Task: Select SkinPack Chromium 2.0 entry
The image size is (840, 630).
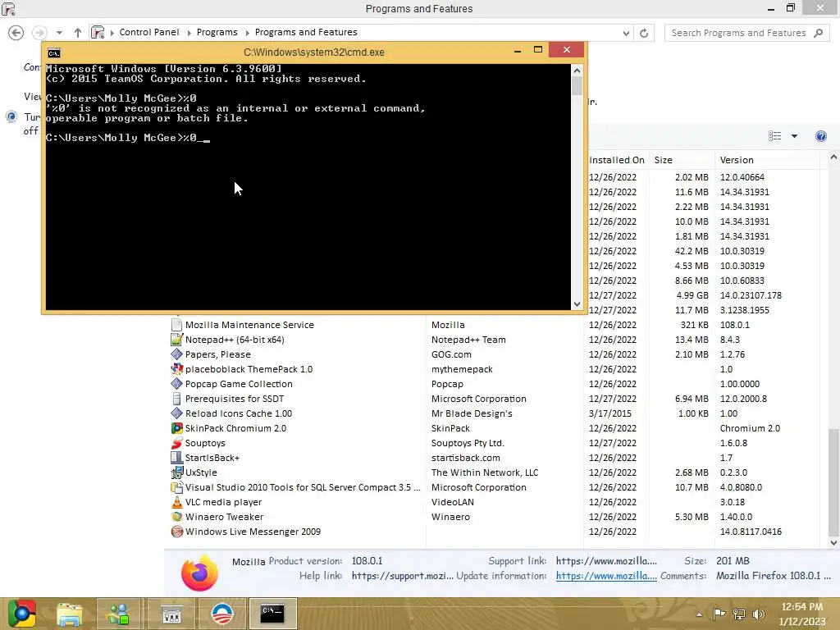Action: coord(235,428)
